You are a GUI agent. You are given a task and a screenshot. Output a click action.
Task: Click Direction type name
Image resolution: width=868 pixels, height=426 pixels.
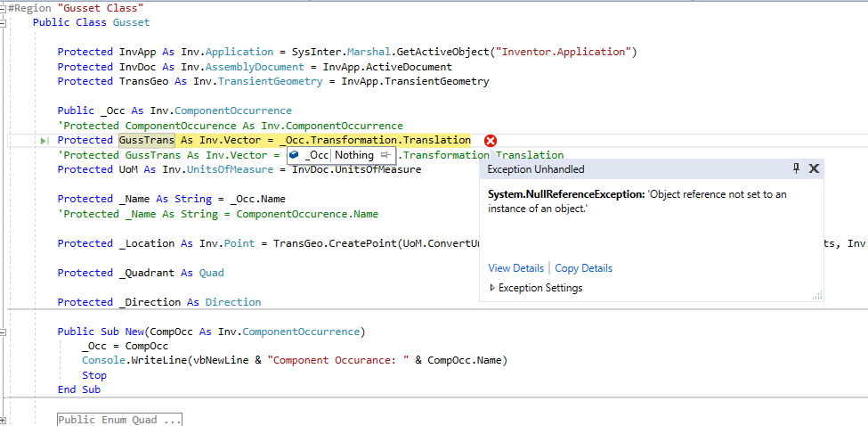point(233,302)
